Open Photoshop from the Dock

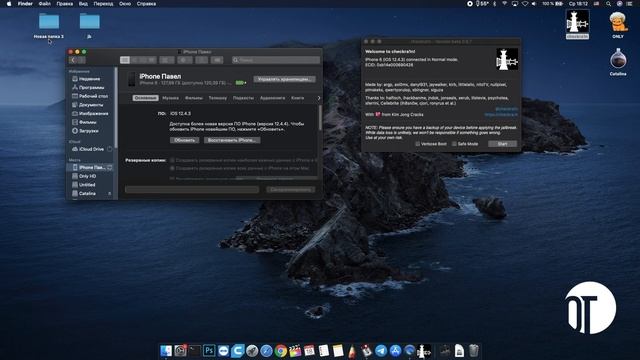[x=209, y=351]
